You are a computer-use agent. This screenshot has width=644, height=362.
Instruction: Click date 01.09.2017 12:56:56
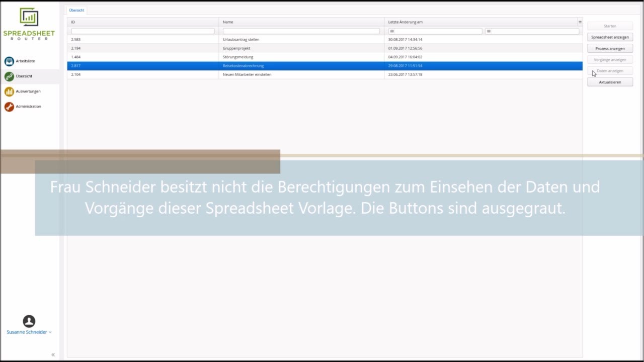tap(405, 48)
